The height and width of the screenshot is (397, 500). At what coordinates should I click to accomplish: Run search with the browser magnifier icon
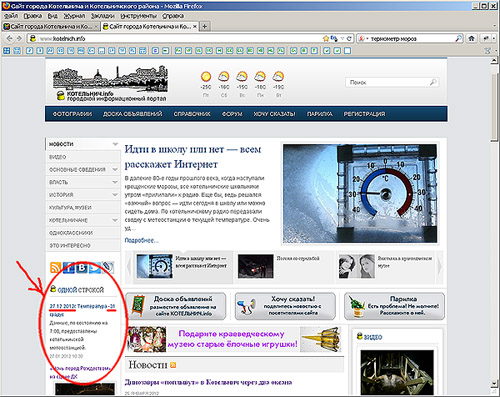pos(459,39)
